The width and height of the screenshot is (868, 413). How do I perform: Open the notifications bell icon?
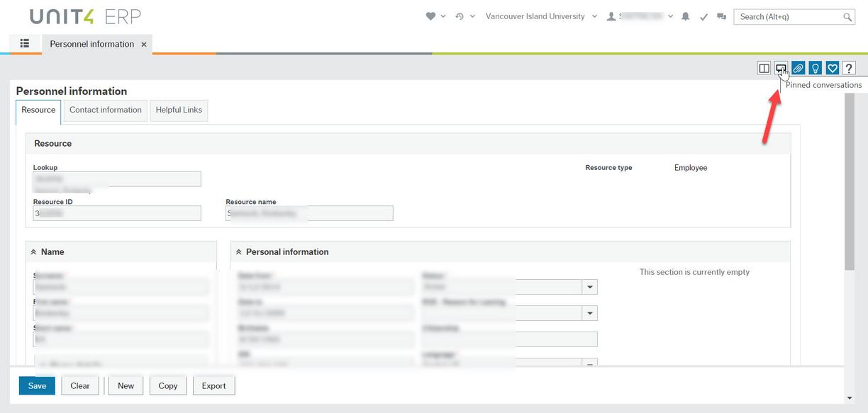[x=685, y=16]
